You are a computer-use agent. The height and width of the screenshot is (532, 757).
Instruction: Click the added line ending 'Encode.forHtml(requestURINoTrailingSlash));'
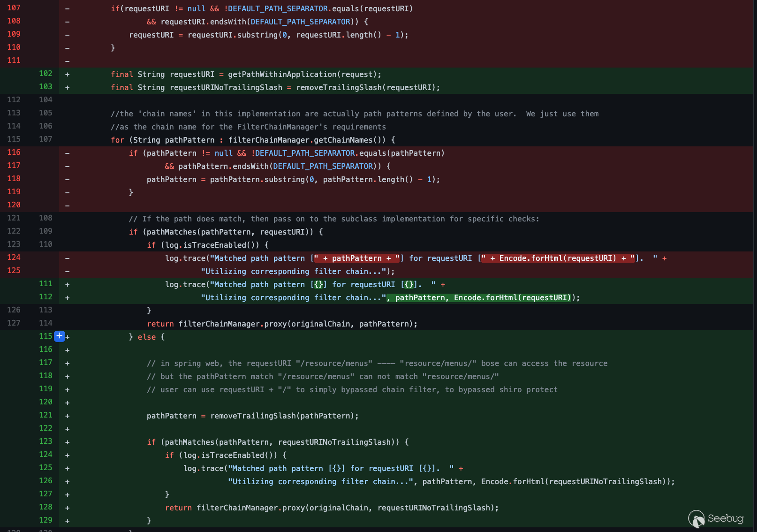pyautogui.click(x=451, y=481)
